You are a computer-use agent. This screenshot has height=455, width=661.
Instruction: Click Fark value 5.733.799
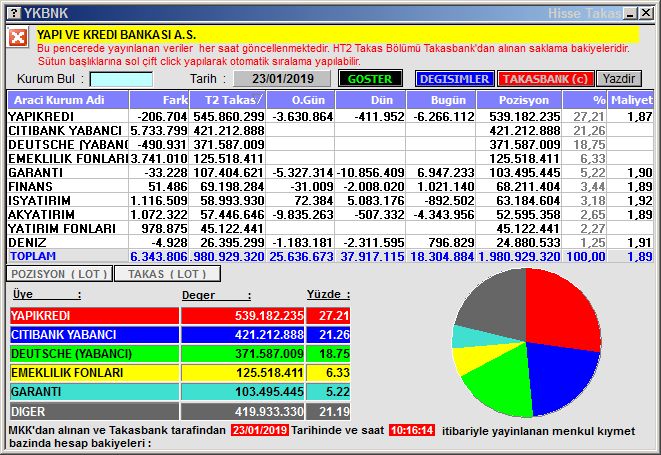159,130
